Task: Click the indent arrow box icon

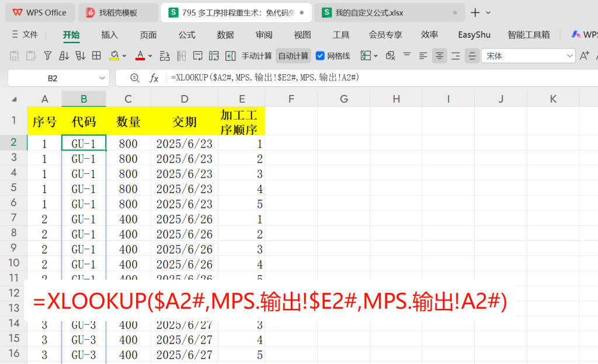Action: coord(230,56)
